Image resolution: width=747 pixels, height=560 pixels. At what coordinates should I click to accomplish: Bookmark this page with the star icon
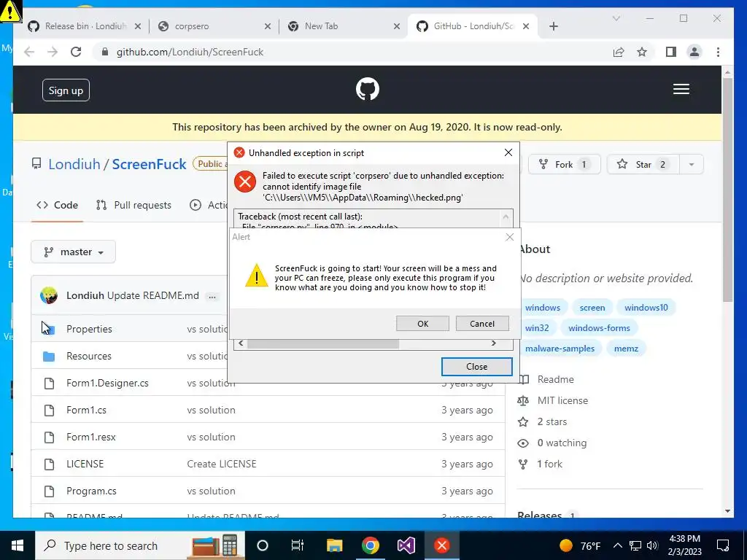click(x=642, y=52)
